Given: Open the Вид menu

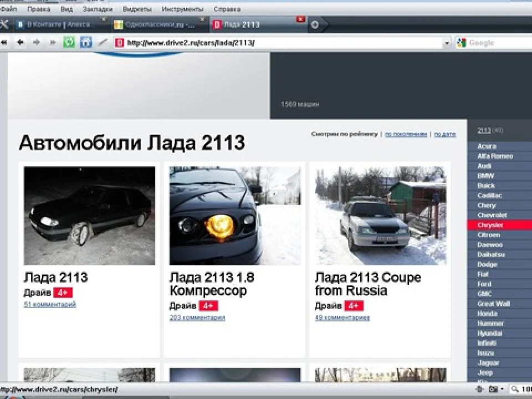Looking at the screenshot, I should pyautogui.click(x=66, y=9).
